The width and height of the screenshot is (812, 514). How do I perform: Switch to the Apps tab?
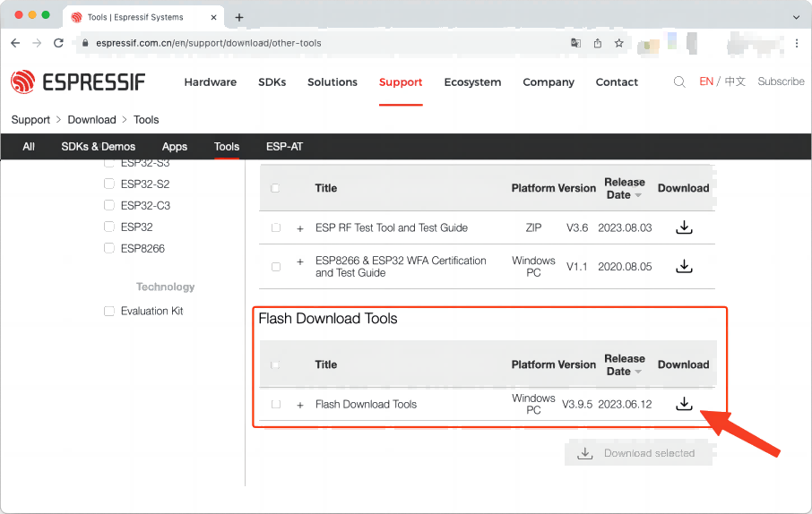click(175, 147)
